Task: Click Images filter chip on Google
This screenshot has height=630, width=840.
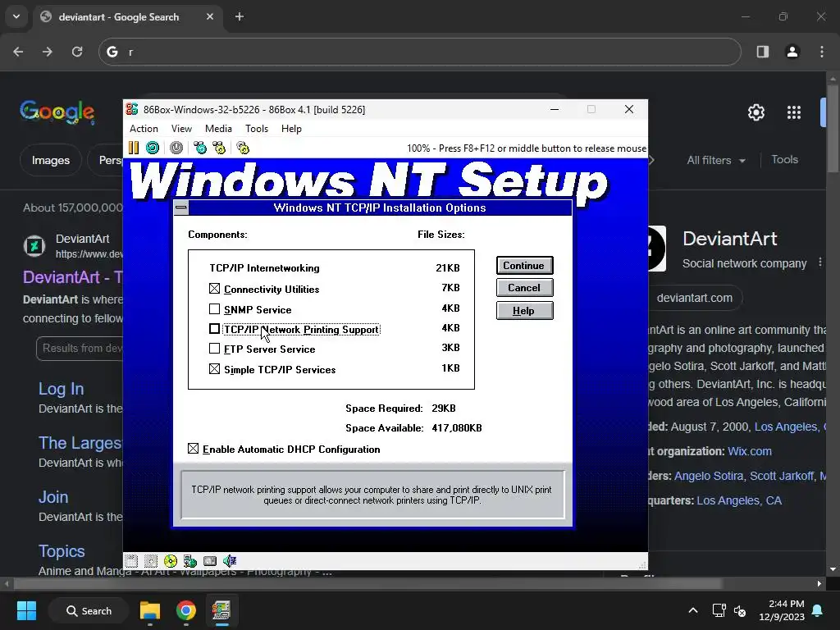Action: click(x=51, y=160)
